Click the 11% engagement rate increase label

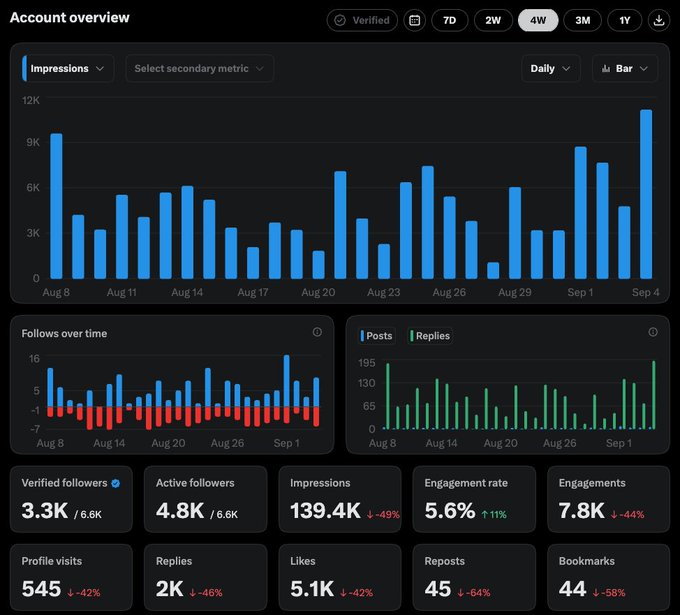[x=494, y=515]
